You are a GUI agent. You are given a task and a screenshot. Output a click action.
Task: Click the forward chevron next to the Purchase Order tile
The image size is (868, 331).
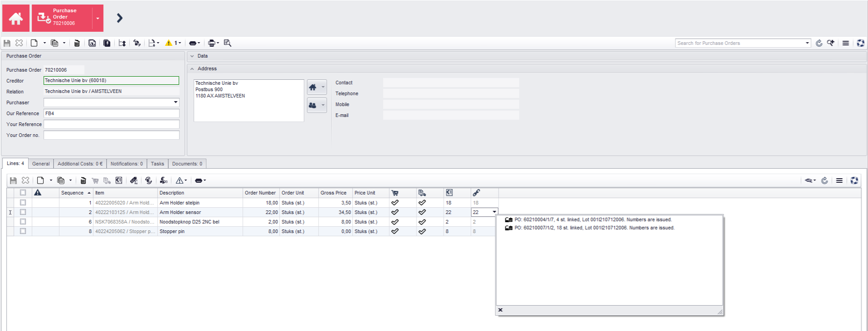click(120, 18)
